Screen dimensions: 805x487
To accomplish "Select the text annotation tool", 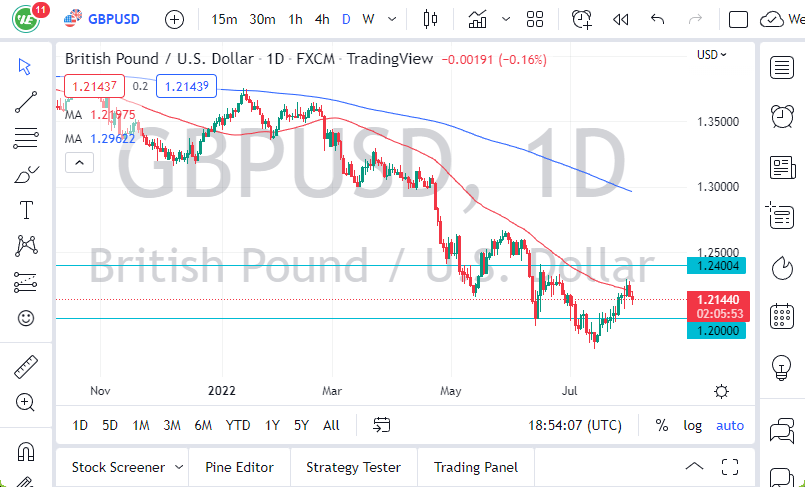I will 26,209.
